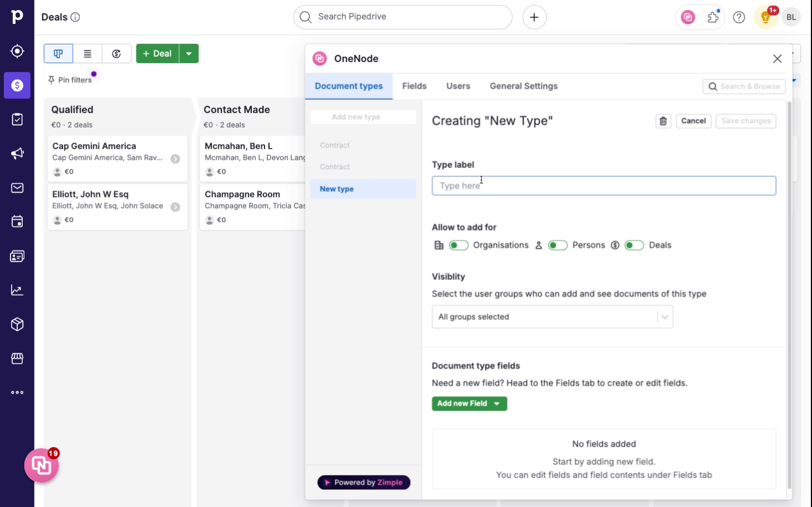Click arrow on Elliott, John W Esq deal

pos(175,207)
